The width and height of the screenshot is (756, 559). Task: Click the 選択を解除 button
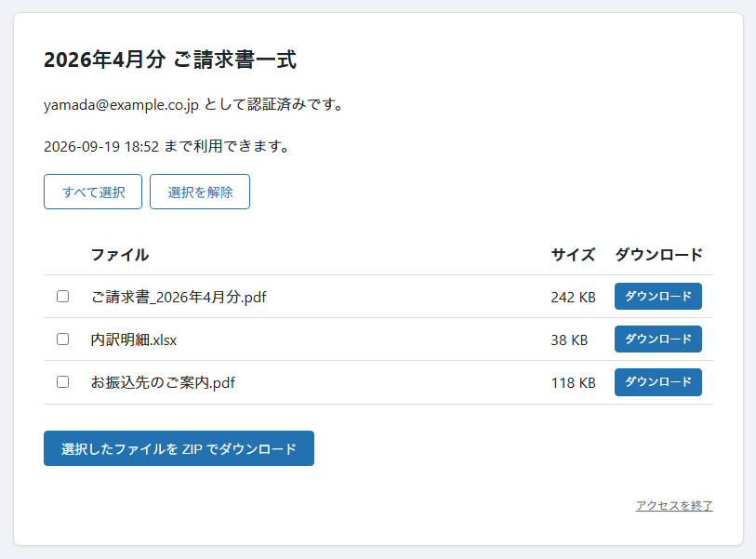pos(200,192)
